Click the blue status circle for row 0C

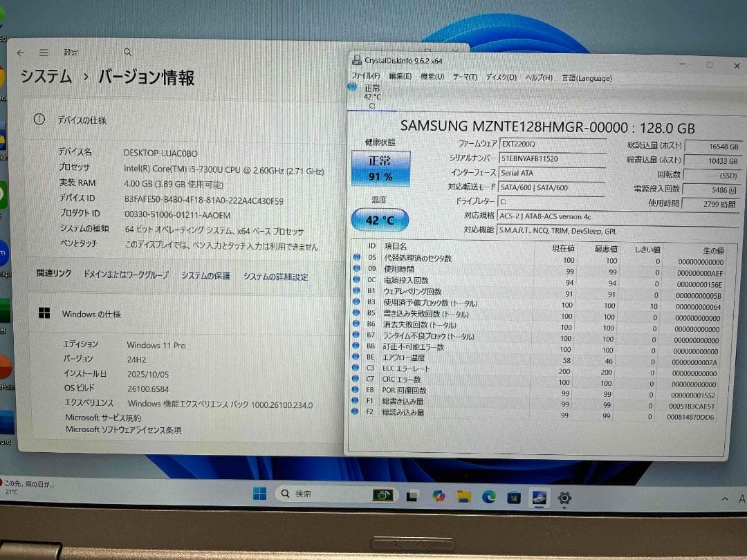point(357,279)
